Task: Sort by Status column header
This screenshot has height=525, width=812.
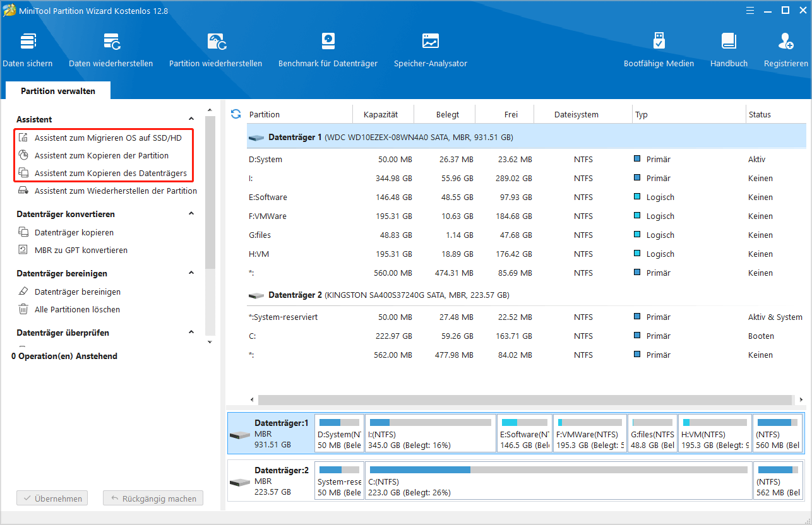Action: tap(776, 114)
